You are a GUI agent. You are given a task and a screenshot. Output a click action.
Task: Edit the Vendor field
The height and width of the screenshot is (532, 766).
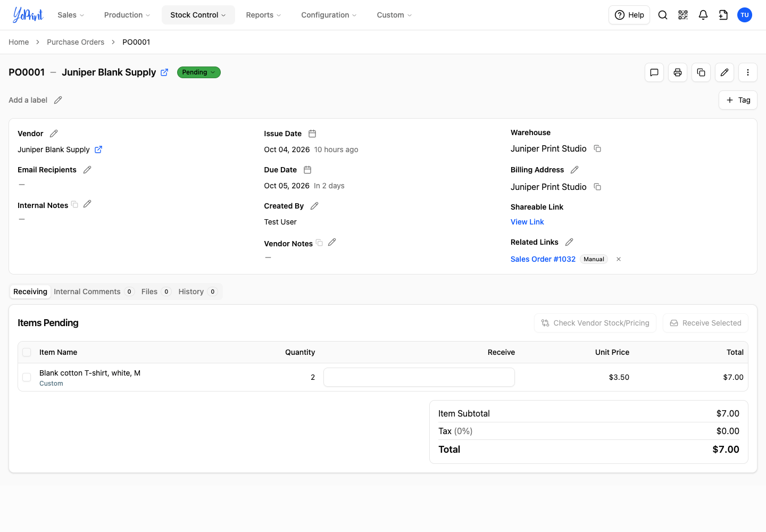(x=54, y=134)
